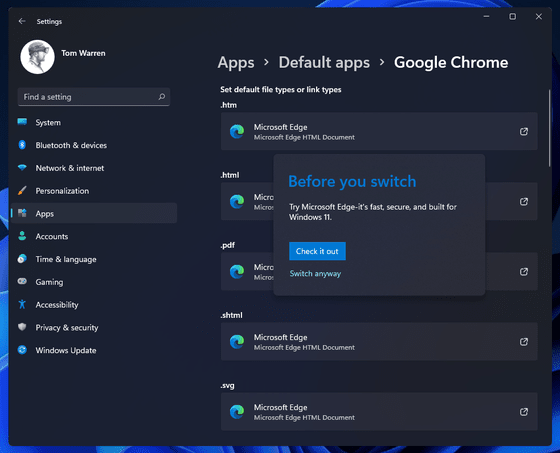Click the .shtml file type label
The image size is (560, 453).
click(231, 315)
